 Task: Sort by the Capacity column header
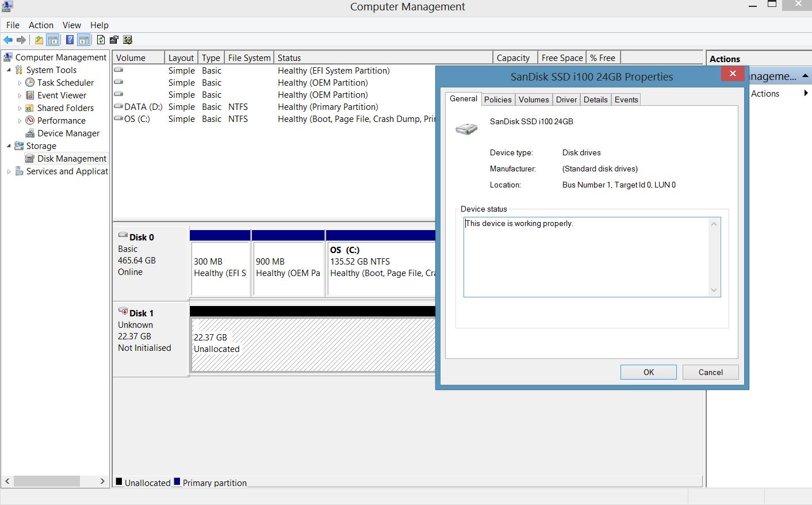515,58
